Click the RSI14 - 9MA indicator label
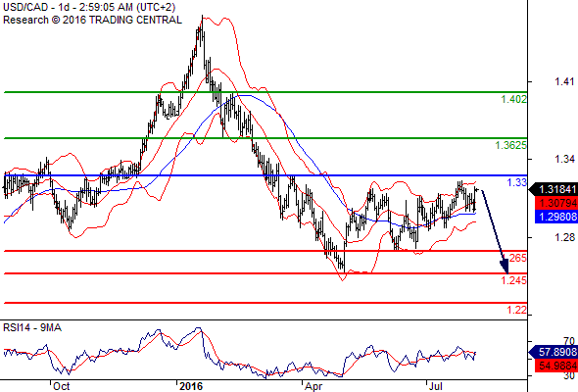This screenshot has width=578, height=392. [x=32, y=327]
